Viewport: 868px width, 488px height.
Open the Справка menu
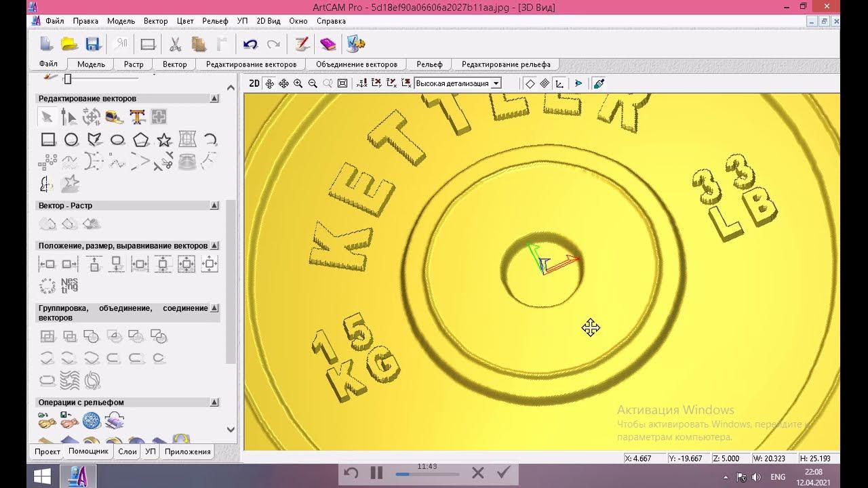click(331, 21)
